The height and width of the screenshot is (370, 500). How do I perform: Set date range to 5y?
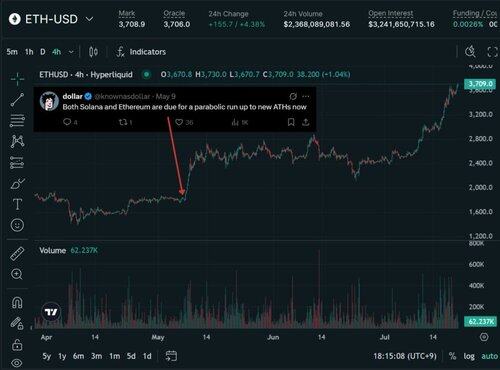click(47, 356)
